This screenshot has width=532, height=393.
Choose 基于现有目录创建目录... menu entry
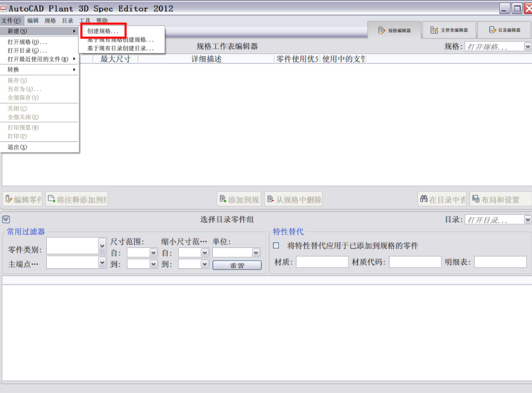[x=122, y=48]
